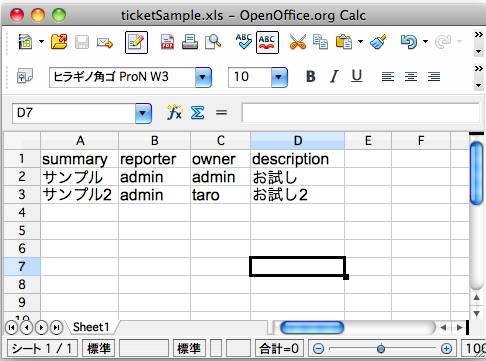Toggle AutoSpellcheck ABC underline button
Screen dimensions: 486x361
pyautogui.click(x=267, y=42)
